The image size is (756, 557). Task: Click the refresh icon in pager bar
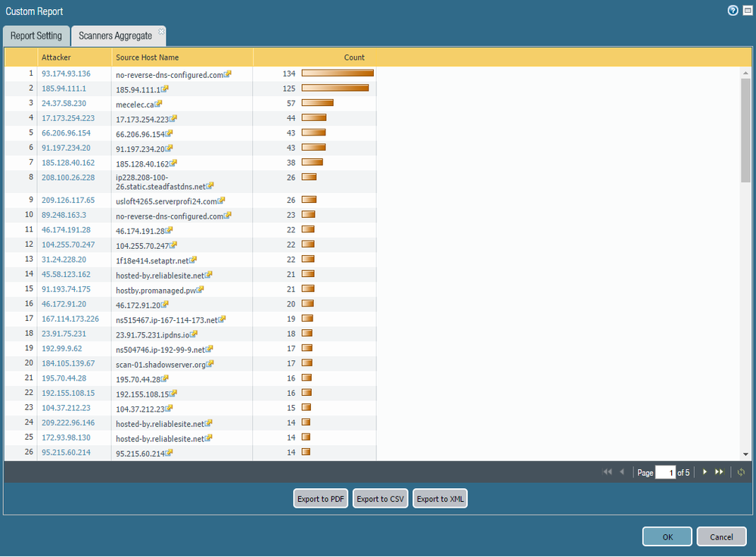point(742,472)
